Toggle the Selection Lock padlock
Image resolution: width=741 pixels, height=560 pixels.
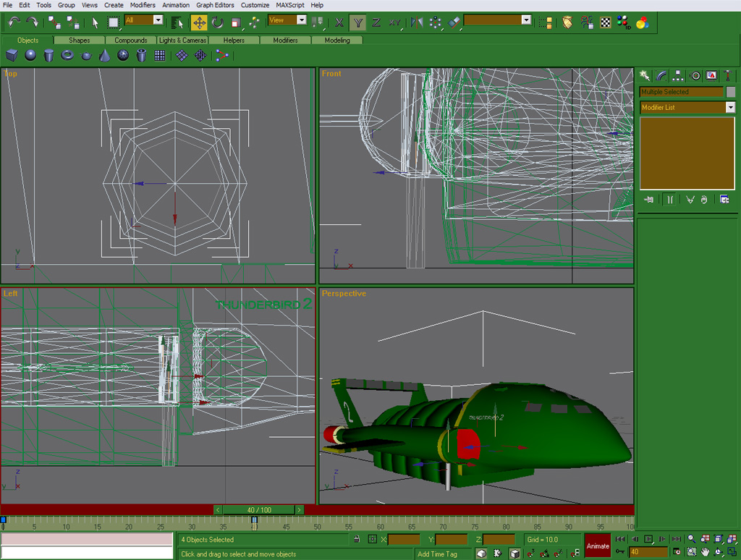pos(357,539)
